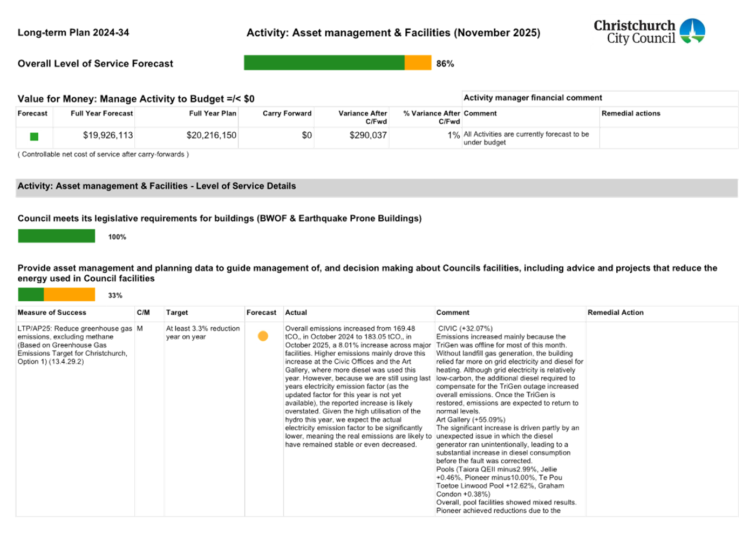Toggle the amber status marker in Forecast column

point(263,335)
